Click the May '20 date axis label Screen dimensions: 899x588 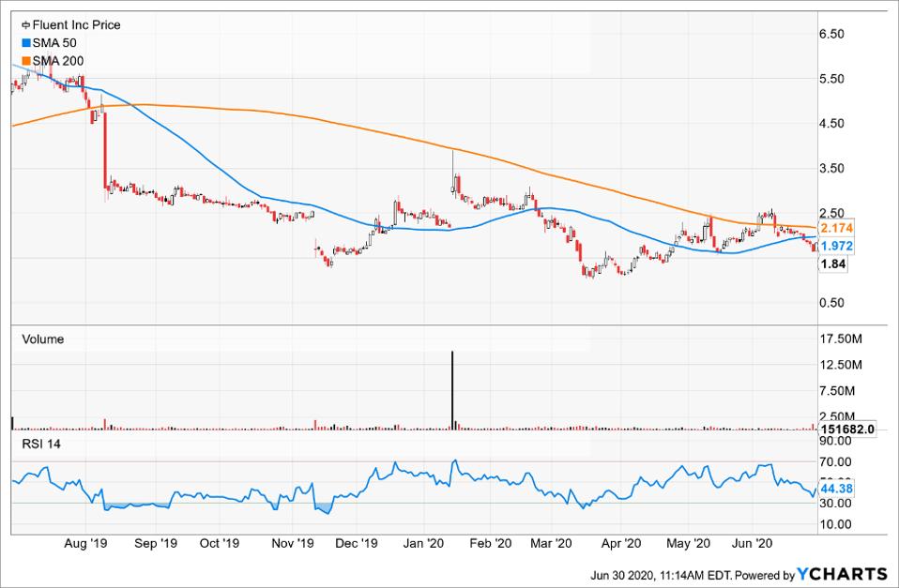[688, 544]
